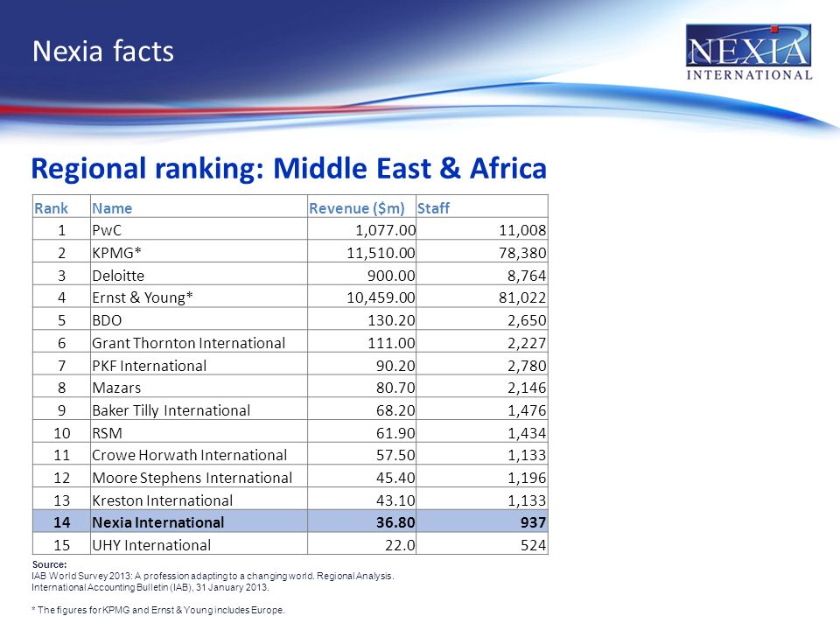This screenshot has width=840, height=630.
Task: Select the 'RSM' name cell
Action: click(199, 431)
